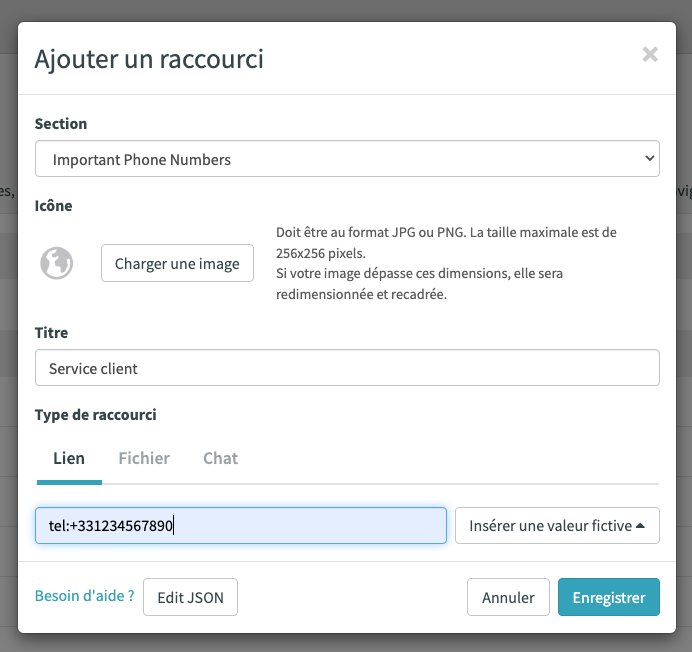This screenshot has width=692, height=652.
Task: Click the Type de raccourci label
Action: (95, 415)
